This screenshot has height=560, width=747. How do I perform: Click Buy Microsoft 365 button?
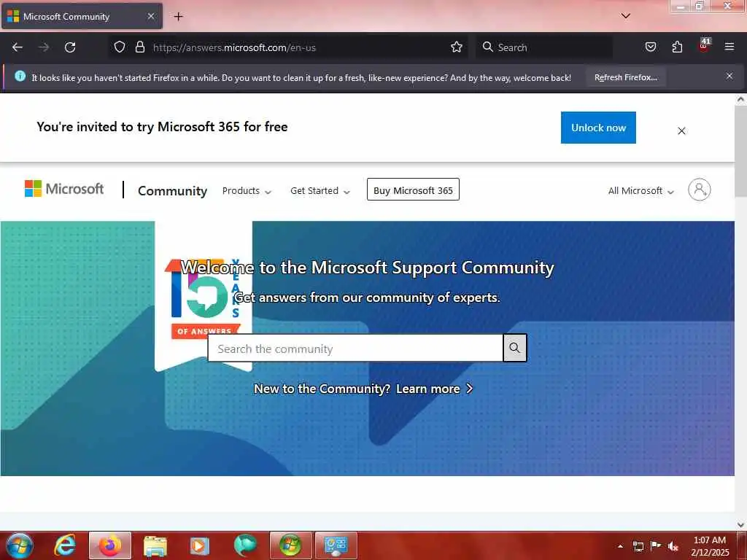coord(413,190)
